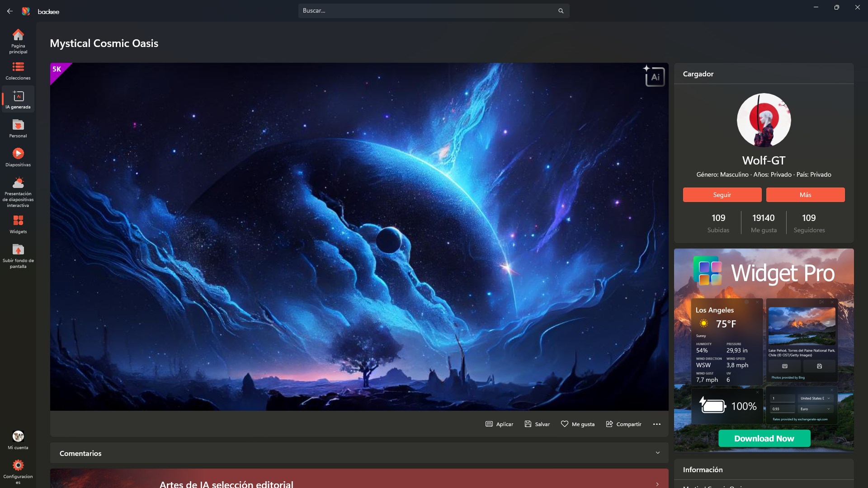Viewport: 868px width, 488px height.
Task: Open Configuraciones gear icon
Action: point(18,466)
